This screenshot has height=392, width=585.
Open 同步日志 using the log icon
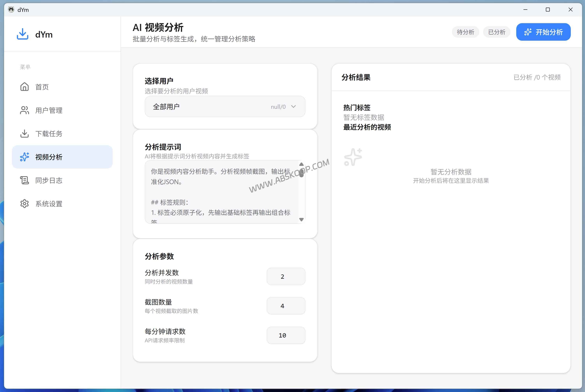(24, 180)
